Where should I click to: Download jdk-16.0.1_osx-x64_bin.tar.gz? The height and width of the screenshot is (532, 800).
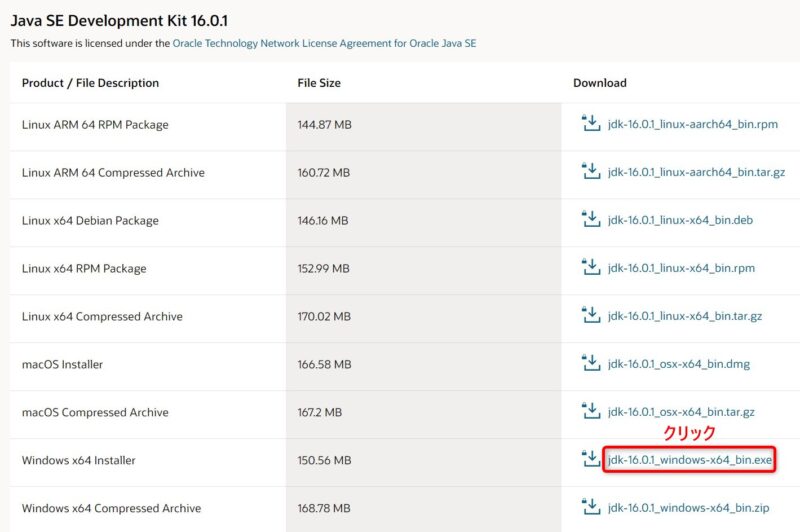pyautogui.click(x=681, y=412)
